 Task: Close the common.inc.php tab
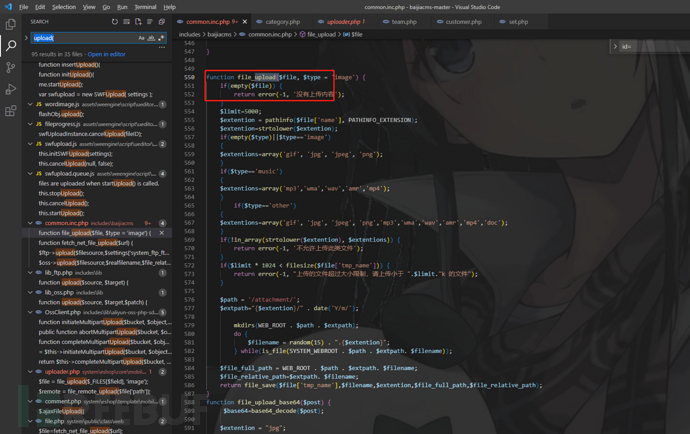245,22
